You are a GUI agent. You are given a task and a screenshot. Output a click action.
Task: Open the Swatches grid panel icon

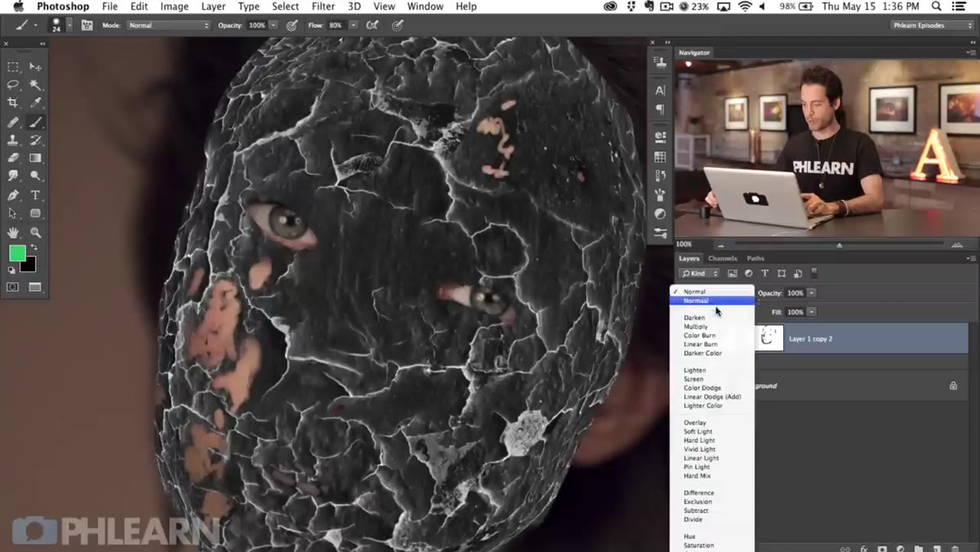[660, 157]
